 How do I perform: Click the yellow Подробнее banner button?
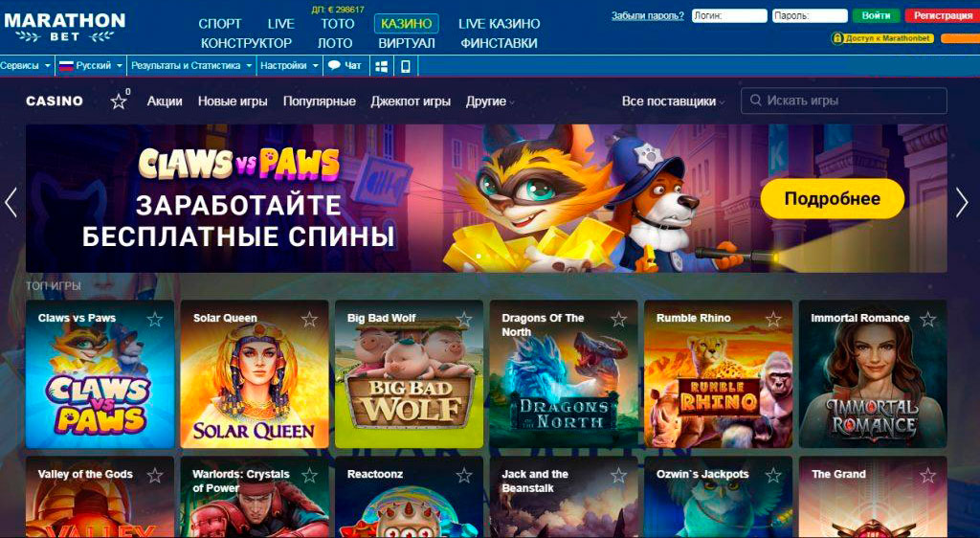(x=832, y=199)
